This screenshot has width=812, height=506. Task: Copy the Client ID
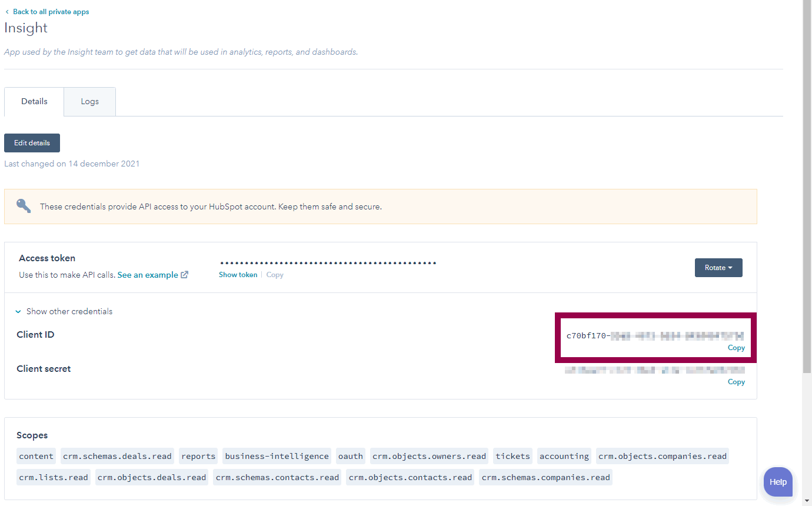[736, 348]
